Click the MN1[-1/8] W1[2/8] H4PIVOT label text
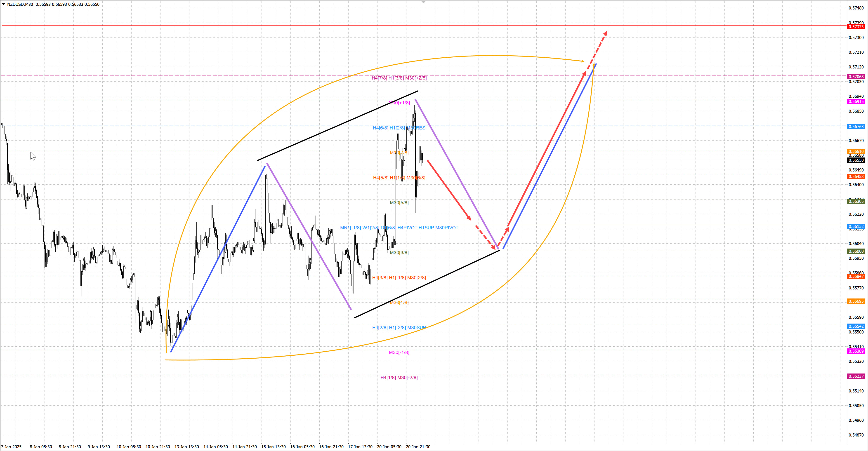 coord(399,228)
